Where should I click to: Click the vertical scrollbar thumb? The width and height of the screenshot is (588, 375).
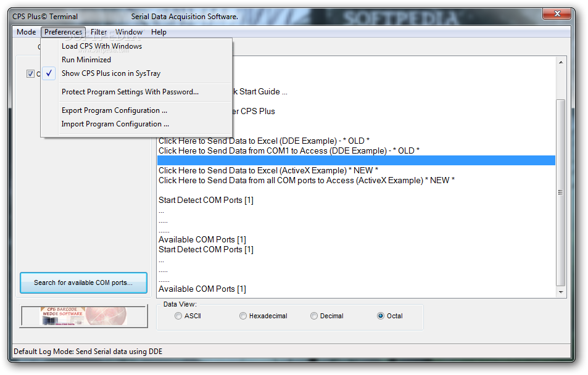(561, 192)
